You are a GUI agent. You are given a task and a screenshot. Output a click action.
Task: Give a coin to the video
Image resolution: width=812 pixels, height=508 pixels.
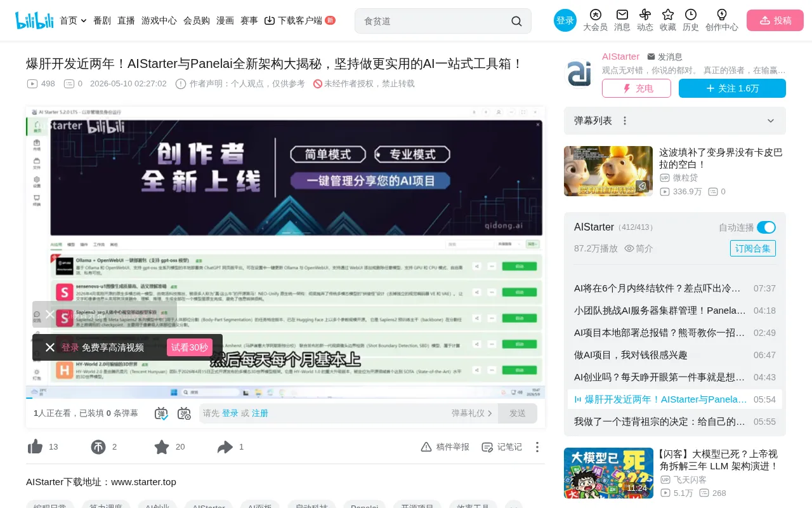98,447
